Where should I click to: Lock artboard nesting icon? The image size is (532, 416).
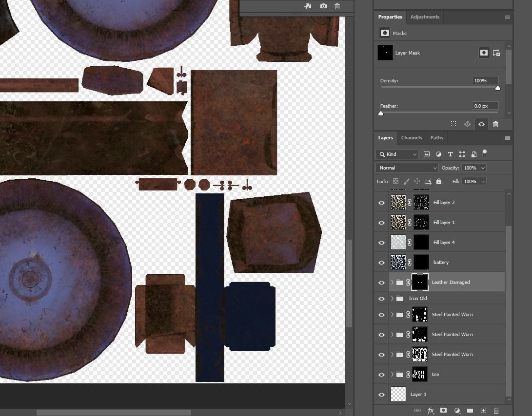[428, 181]
